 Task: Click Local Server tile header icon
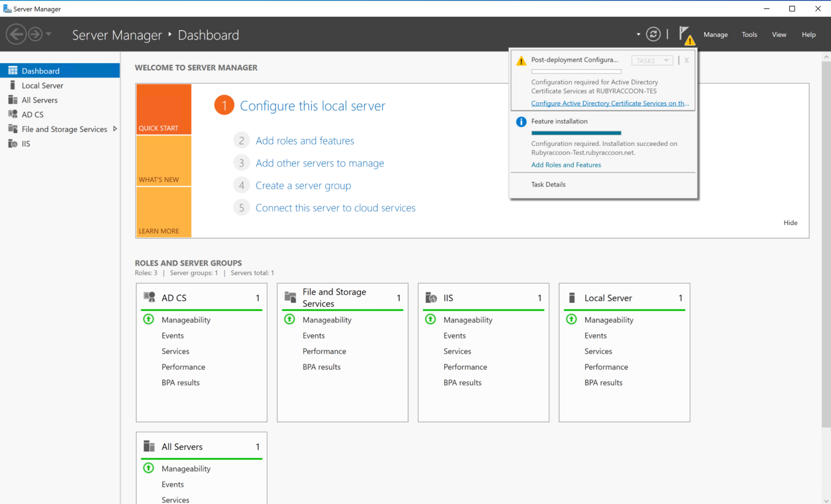(x=572, y=297)
